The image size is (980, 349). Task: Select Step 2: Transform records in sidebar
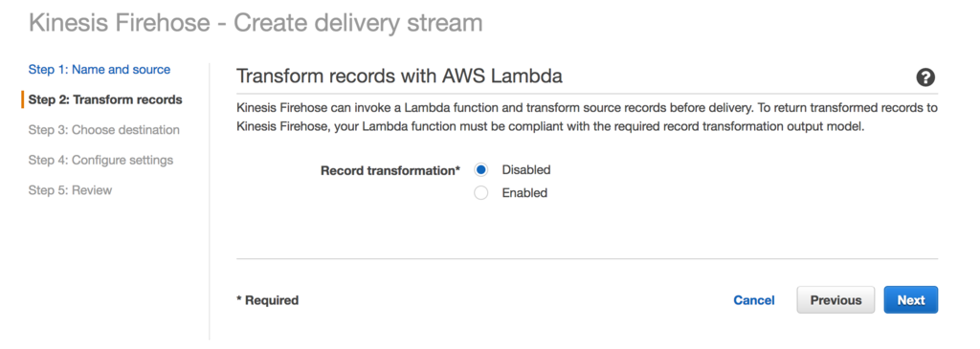coord(105,99)
